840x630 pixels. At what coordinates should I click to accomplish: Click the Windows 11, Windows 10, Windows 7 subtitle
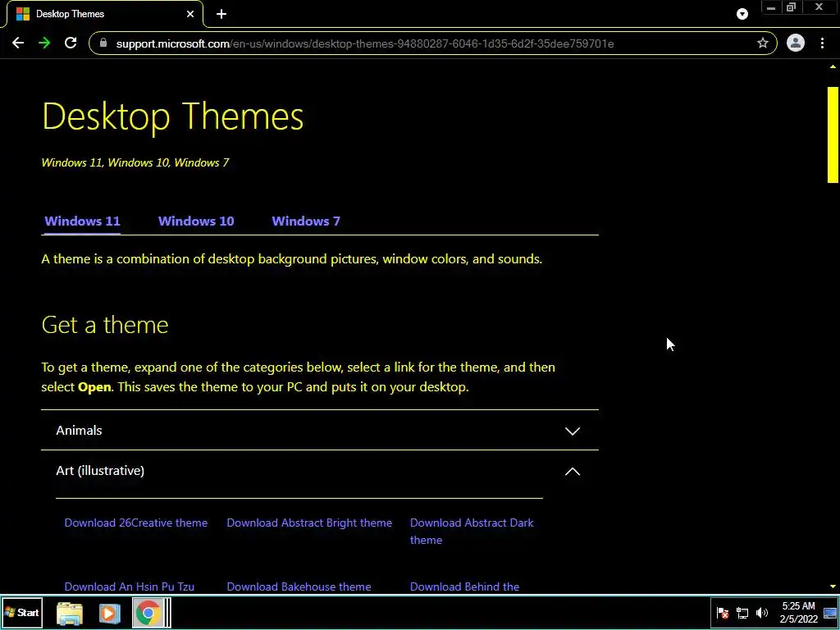(x=135, y=162)
